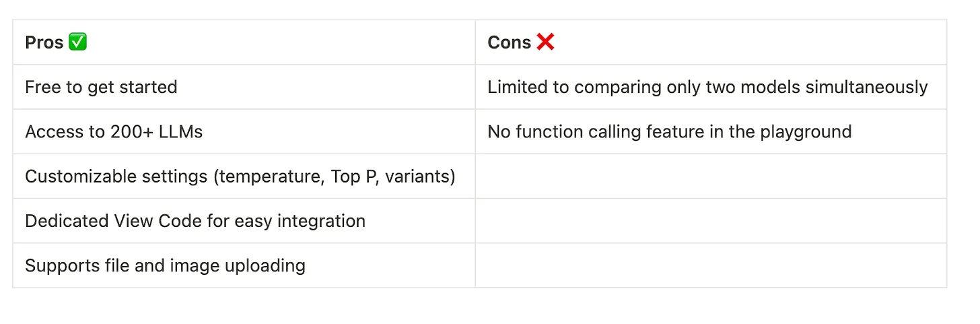Click the green checkmark icon beside Pros

click(78, 42)
